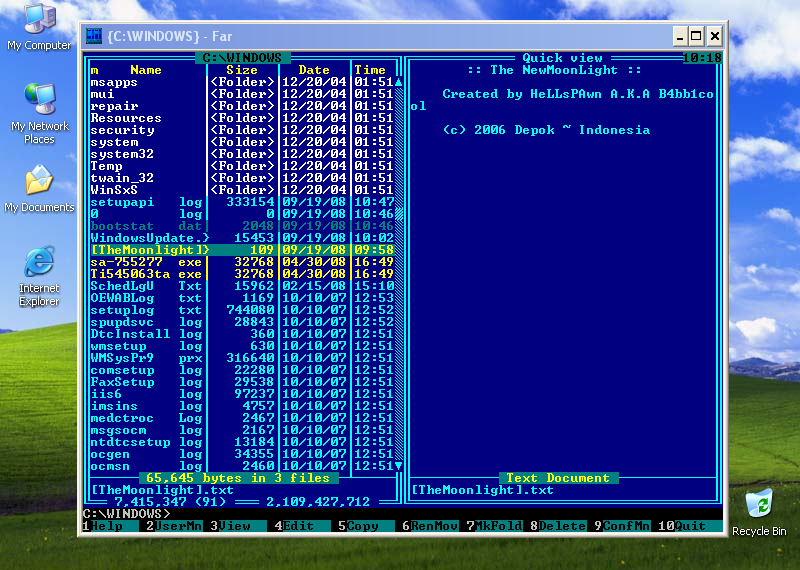Click the Far window title bar icon

click(x=94, y=36)
